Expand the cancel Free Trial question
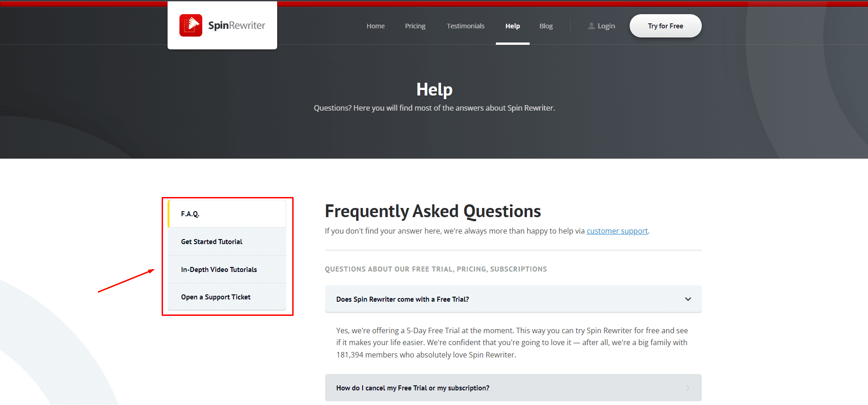868x405 pixels. pyautogui.click(x=513, y=388)
